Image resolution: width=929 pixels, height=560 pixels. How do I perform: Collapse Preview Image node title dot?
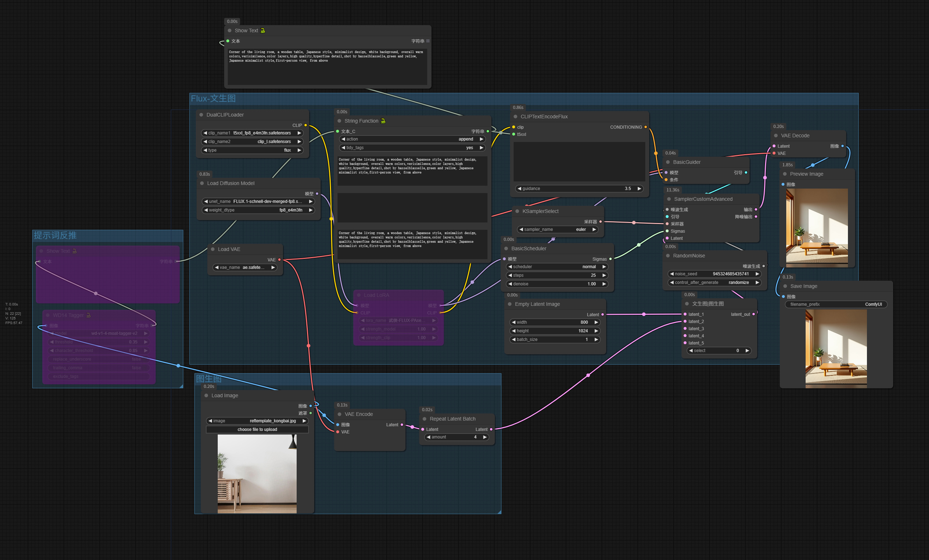tap(785, 174)
